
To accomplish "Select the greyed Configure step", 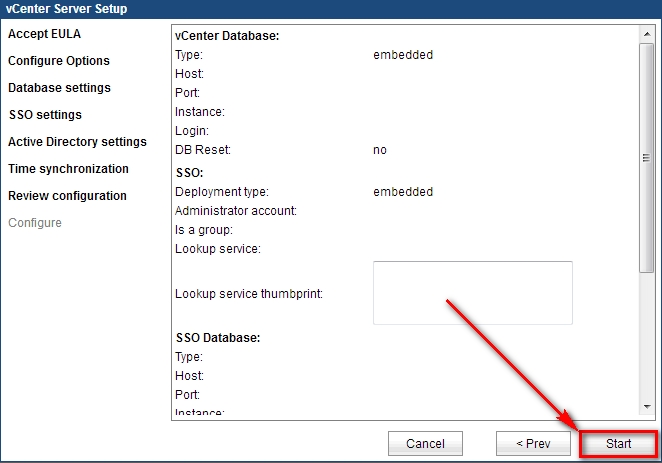I will click(35, 223).
